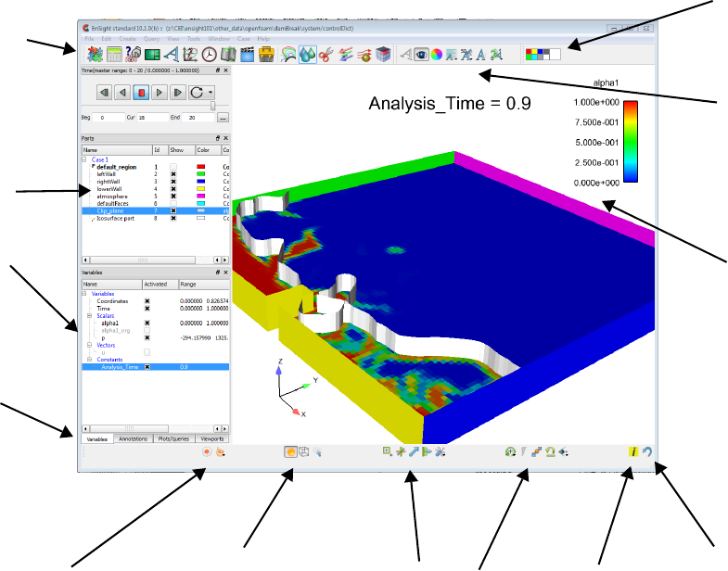Select the Clip_plane part row
The image size is (728, 571).
click(x=156, y=210)
